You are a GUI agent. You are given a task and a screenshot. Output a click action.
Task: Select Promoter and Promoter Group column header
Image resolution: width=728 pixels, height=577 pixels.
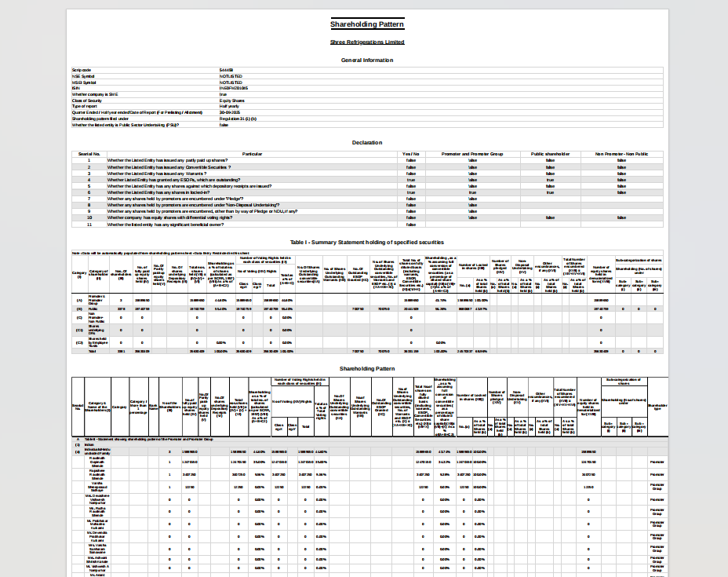click(x=472, y=154)
